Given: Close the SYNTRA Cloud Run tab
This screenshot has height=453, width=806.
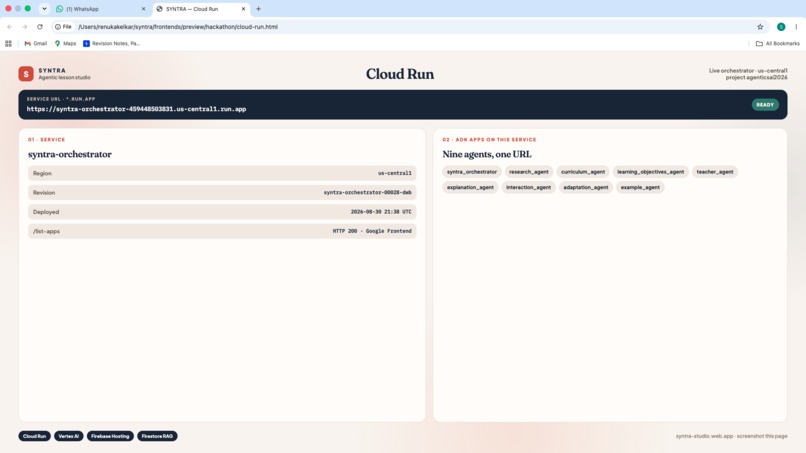Looking at the screenshot, I should coord(244,9).
